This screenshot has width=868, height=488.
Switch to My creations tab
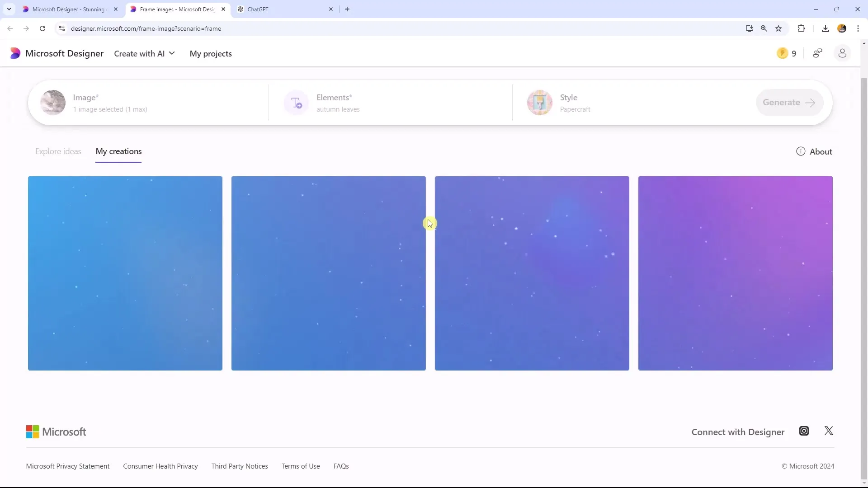[x=118, y=151]
